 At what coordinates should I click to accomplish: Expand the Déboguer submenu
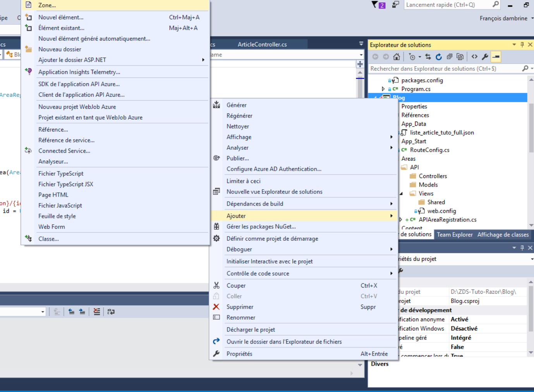tap(391, 250)
